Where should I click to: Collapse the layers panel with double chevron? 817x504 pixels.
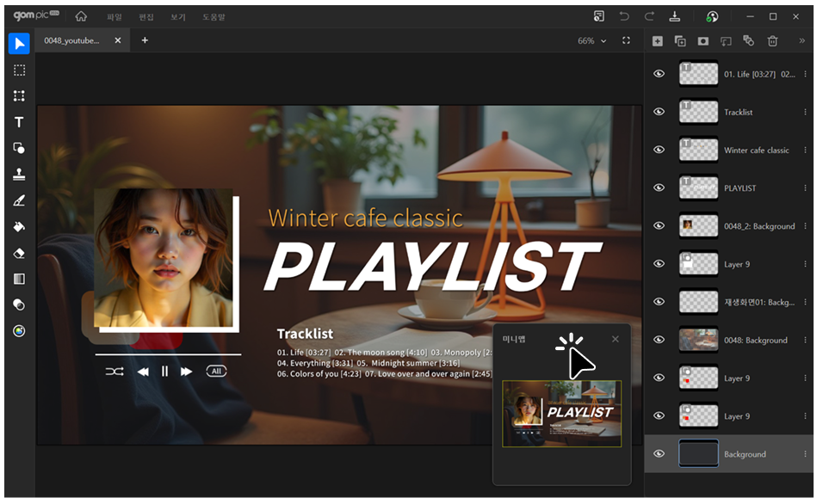tap(802, 41)
